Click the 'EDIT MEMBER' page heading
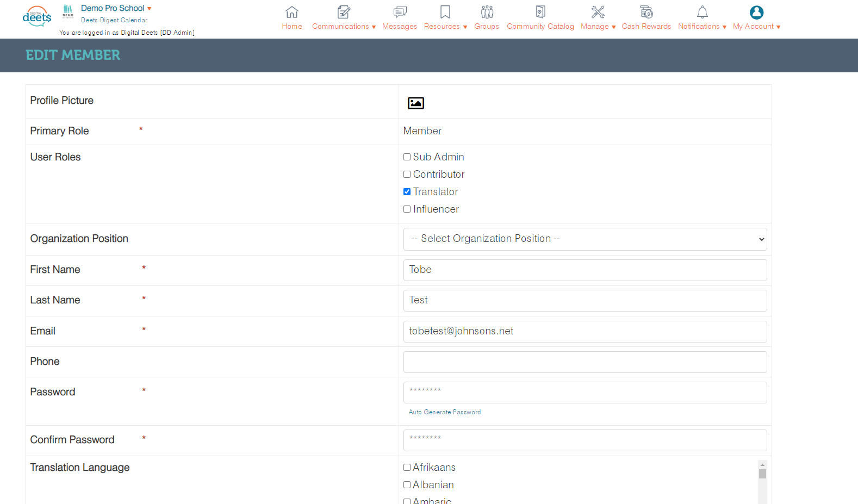 click(x=73, y=55)
